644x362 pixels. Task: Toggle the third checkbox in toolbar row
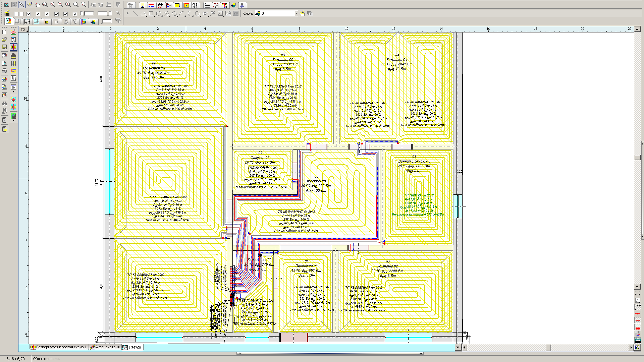[47, 14]
